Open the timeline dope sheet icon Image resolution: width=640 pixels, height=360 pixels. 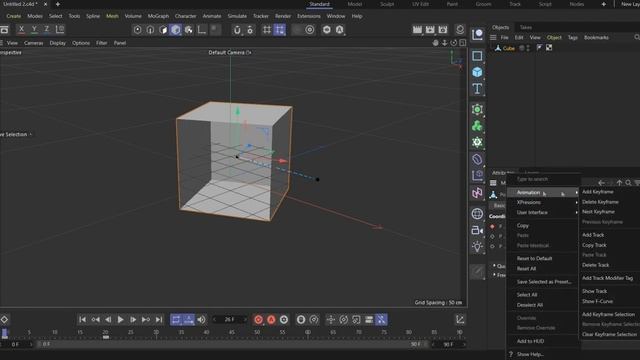tap(460, 320)
